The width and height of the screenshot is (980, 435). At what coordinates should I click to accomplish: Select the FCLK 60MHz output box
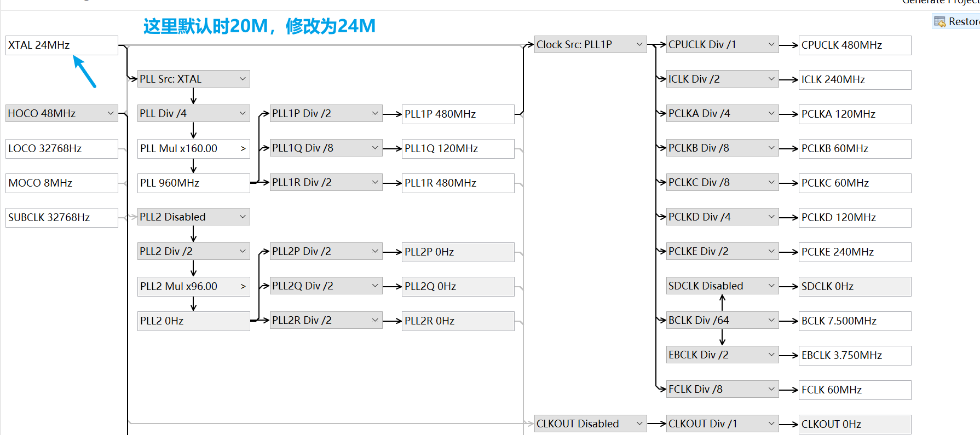click(x=855, y=390)
